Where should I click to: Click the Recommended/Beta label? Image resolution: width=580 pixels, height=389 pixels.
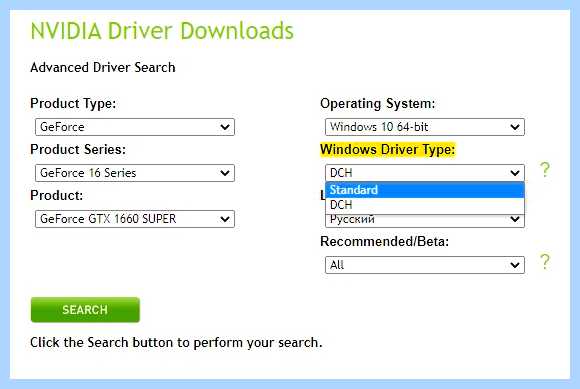click(384, 241)
